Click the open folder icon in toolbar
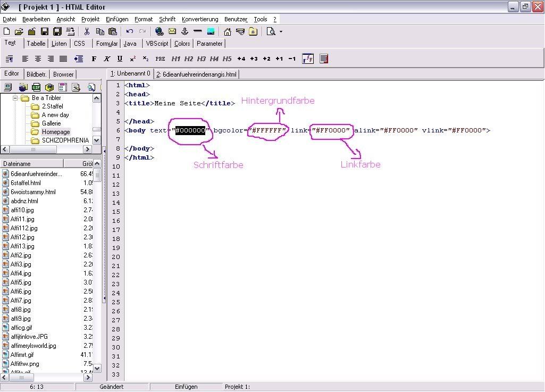Screen dimensions: 545x392 click(19, 32)
